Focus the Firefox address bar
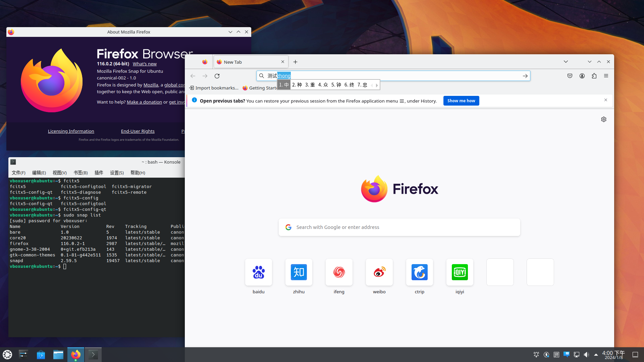The image size is (644, 362). point(393,76)
